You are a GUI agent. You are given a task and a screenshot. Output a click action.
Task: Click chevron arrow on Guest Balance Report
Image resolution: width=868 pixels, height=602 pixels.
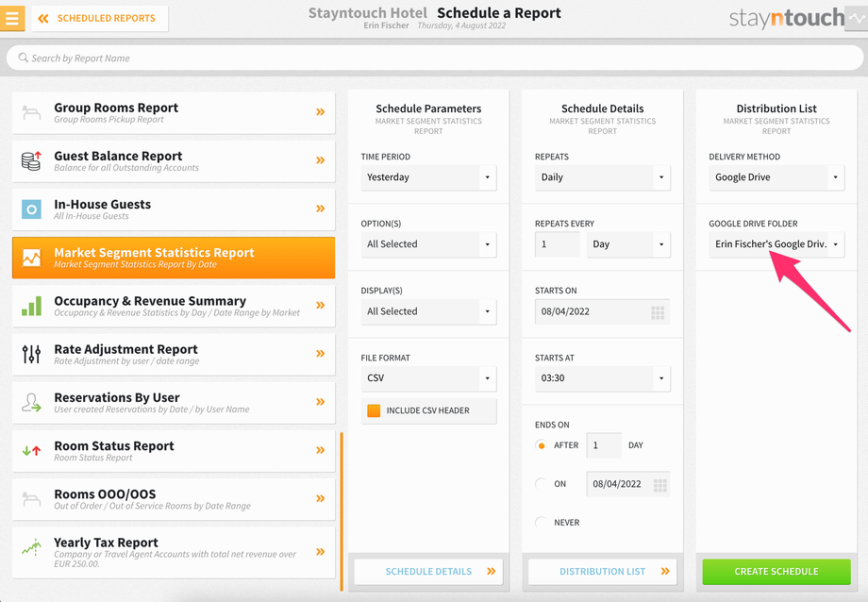(320, 160)
